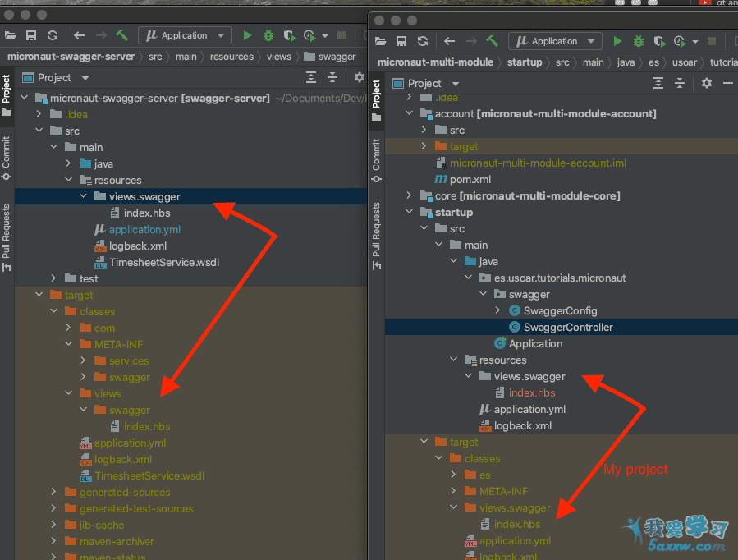The image size is (738, 560).
Task: Expand the java folder in left tree
Action: point(68,163)
